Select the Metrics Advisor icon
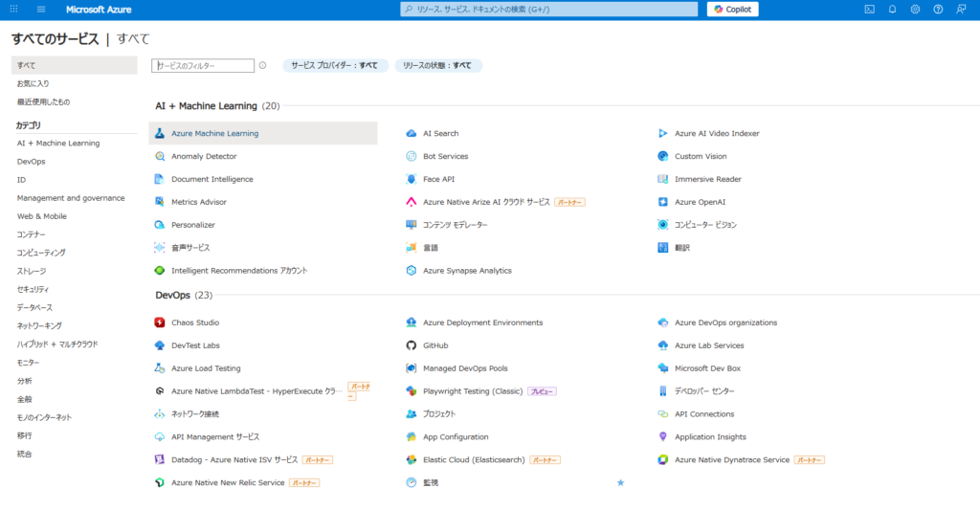This screenshot has height=511, width=980. coord(160,202)
